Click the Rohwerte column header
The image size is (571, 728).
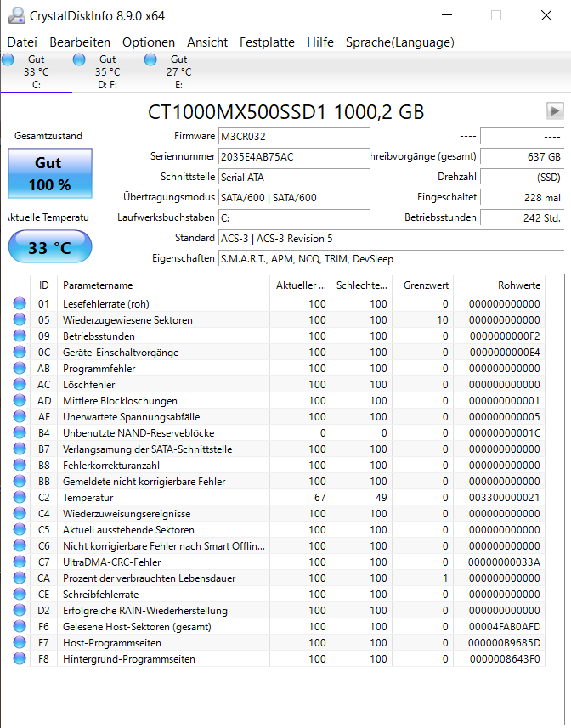coord(499,285)
